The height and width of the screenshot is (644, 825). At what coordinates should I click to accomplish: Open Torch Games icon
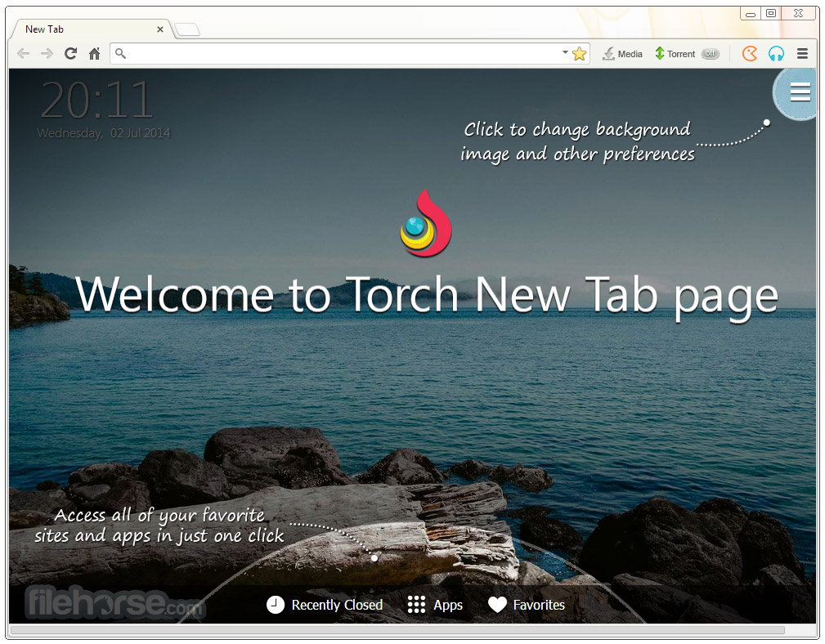tap(750, 54)
